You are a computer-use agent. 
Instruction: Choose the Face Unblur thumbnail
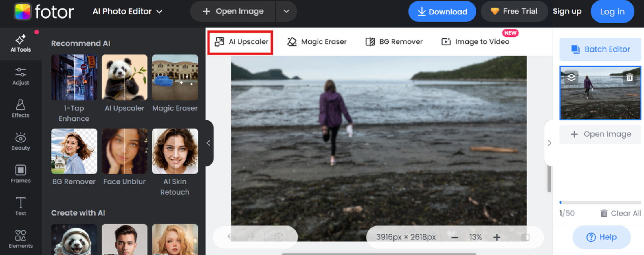124,151
